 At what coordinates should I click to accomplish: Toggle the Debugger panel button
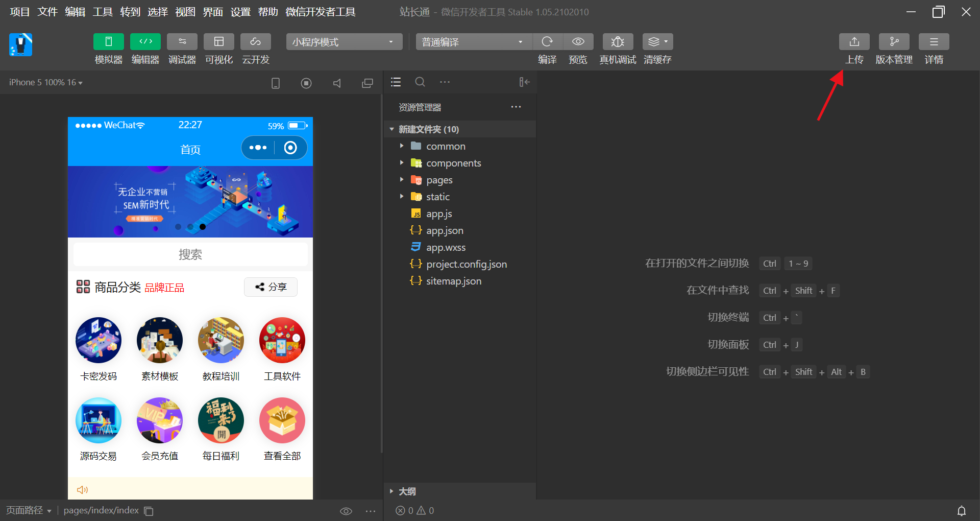(x=182, y=42)
